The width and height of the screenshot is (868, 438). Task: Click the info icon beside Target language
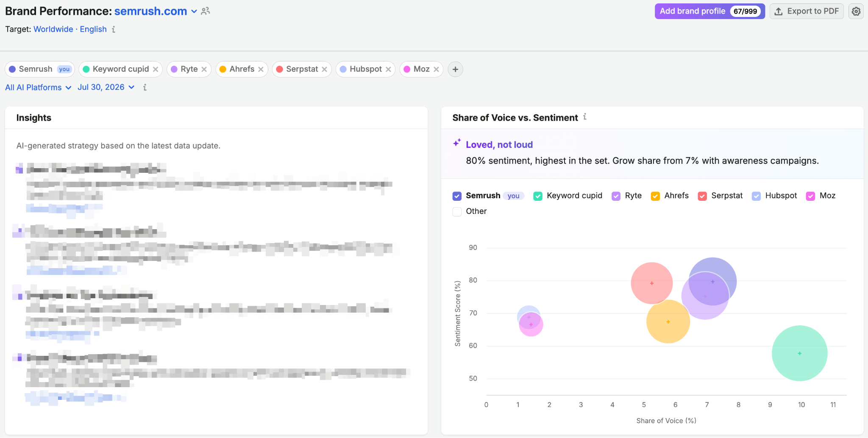[114, 29]
